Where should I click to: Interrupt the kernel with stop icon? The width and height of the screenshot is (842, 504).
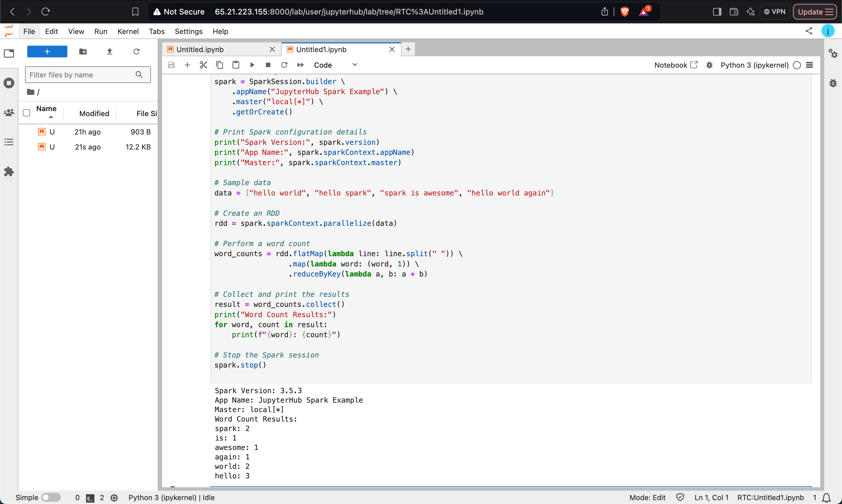point(268,65)
